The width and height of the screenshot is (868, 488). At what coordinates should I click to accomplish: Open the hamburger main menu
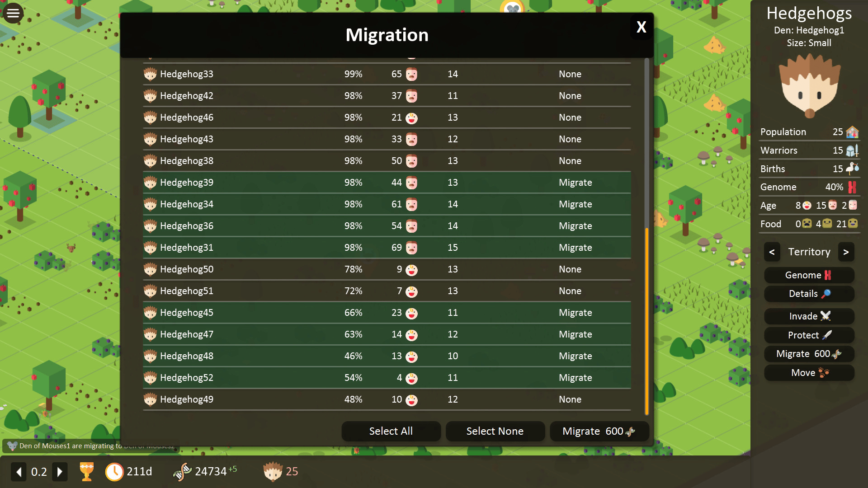click(x=13, y=13)
